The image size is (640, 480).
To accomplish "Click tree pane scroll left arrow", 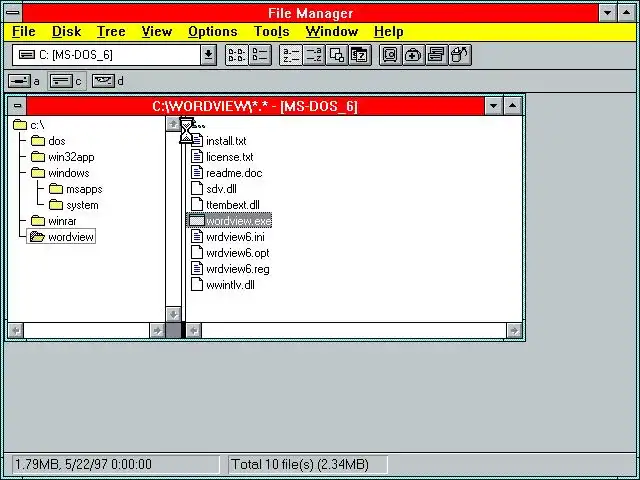I will click(16, 330).
